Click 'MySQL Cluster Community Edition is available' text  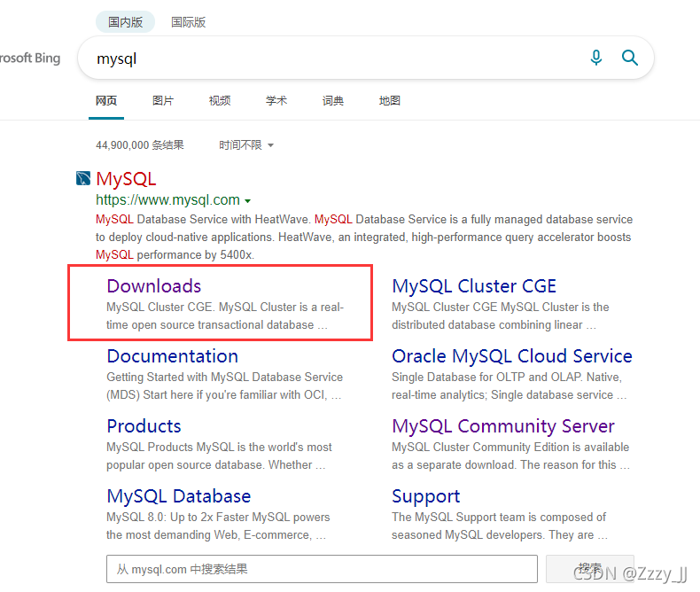coord(510,447)
